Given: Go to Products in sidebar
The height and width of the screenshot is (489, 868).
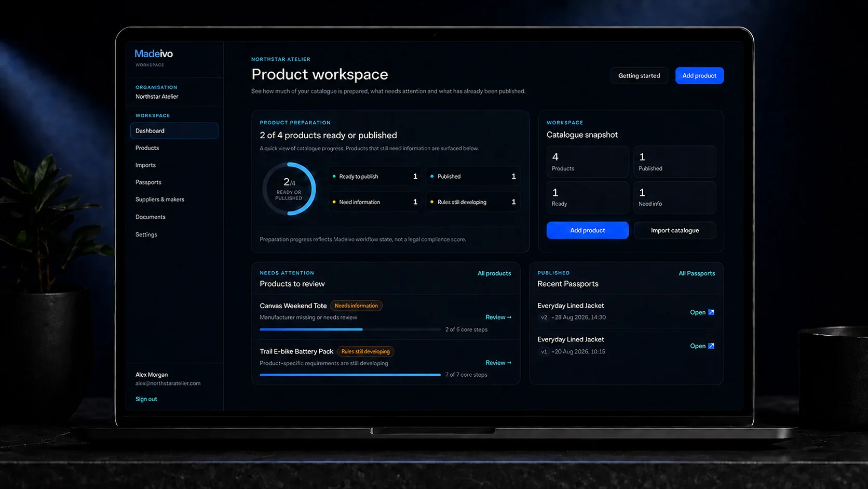Looking at the screenshot, I should pos(147,148).
